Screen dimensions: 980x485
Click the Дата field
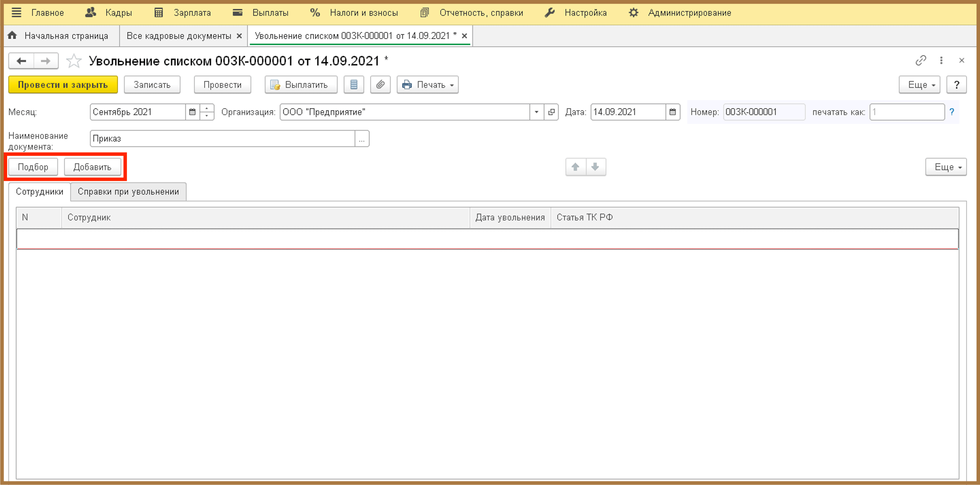(x=628, y=112)
